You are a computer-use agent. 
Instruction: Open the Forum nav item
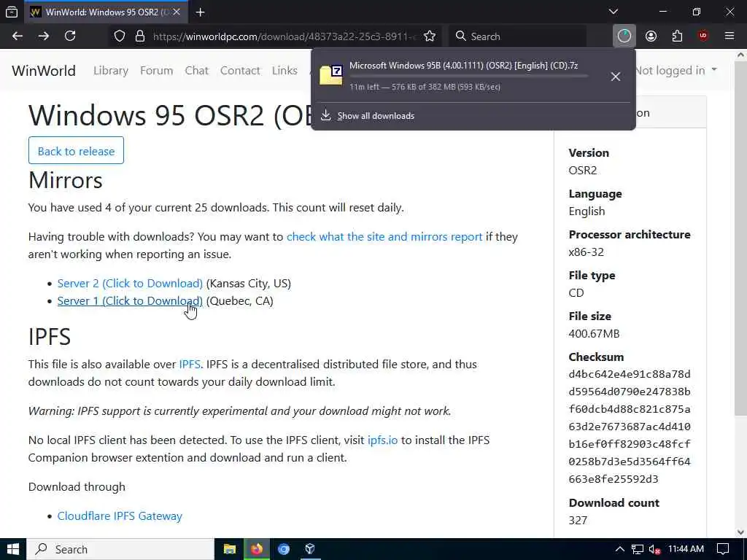click(156, 71)
